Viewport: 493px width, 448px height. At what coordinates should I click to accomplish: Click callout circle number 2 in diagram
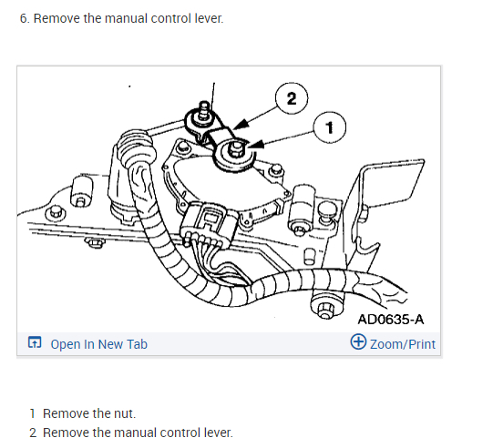(x=292, y=98)
